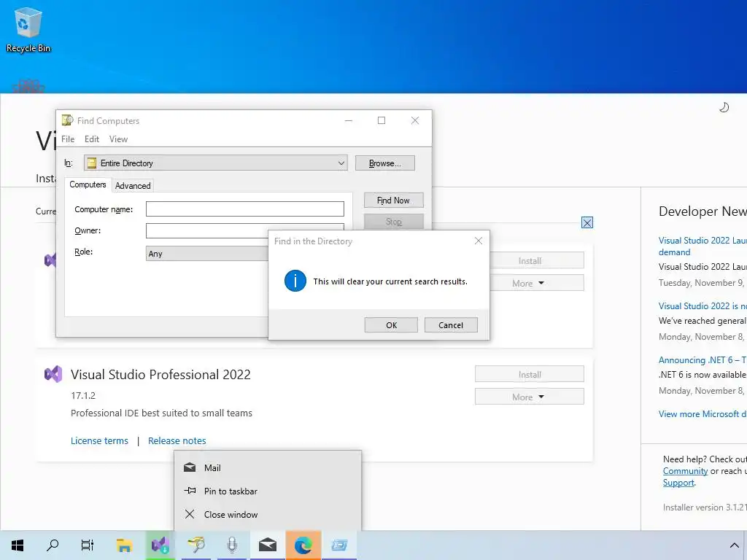Open the More dropdown for Visual Studio Professional
The height and width of the screenshot is (560, 747).
[530, 397]
